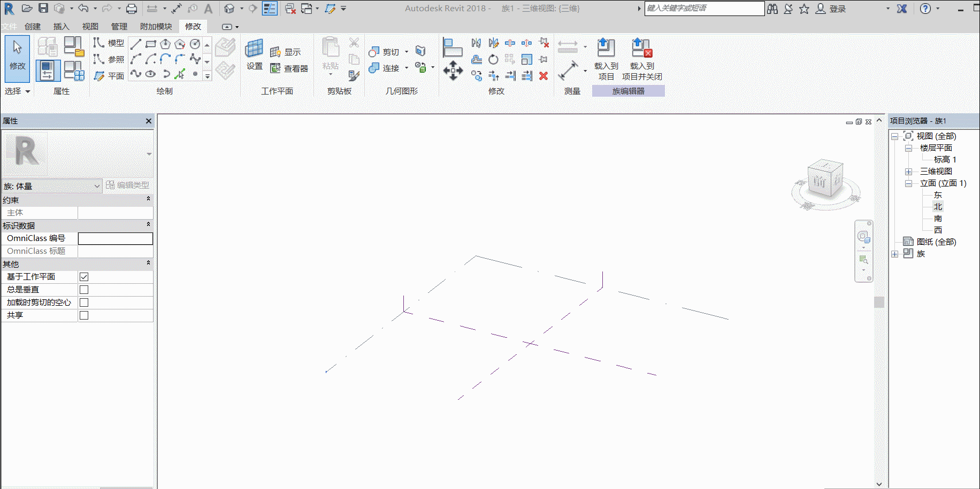The image size is (980, 489).
Task: Choose the Line draw tool
Action: (136, 44)
